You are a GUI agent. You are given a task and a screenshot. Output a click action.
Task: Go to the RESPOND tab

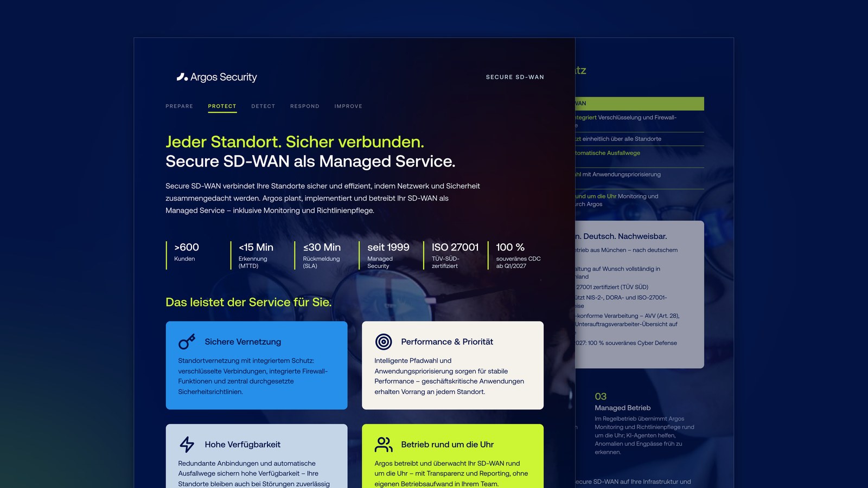pos(305,106)
